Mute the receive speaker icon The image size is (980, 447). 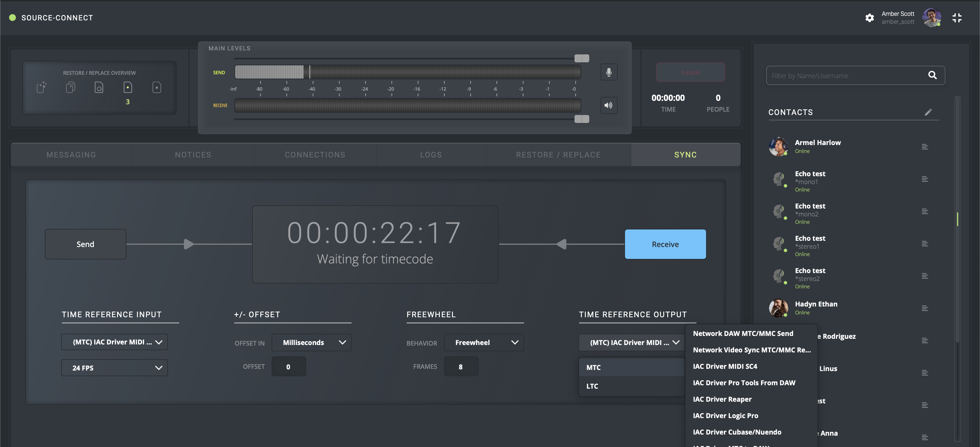[609, 105]
